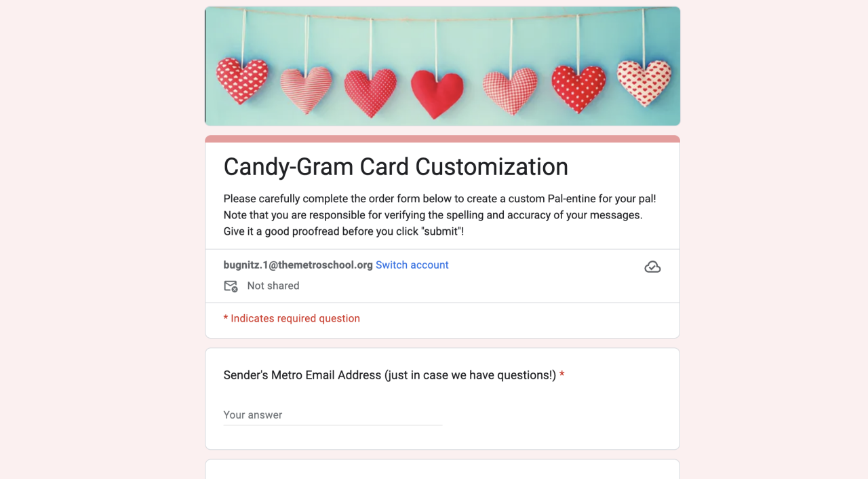This screenshot has width=868, height=479.
Task: Click the far-left polka-dot heart in banner
Action: point(242,80)
